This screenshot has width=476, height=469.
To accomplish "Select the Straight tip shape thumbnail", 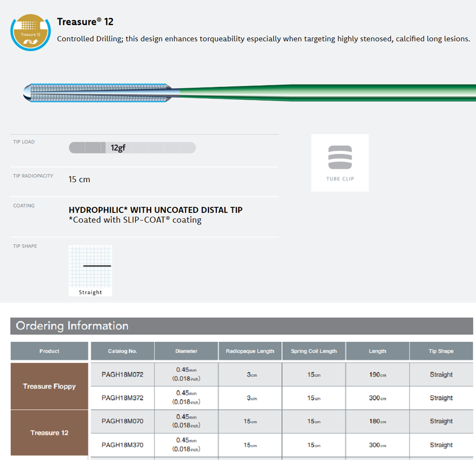I will pos(90,270).
